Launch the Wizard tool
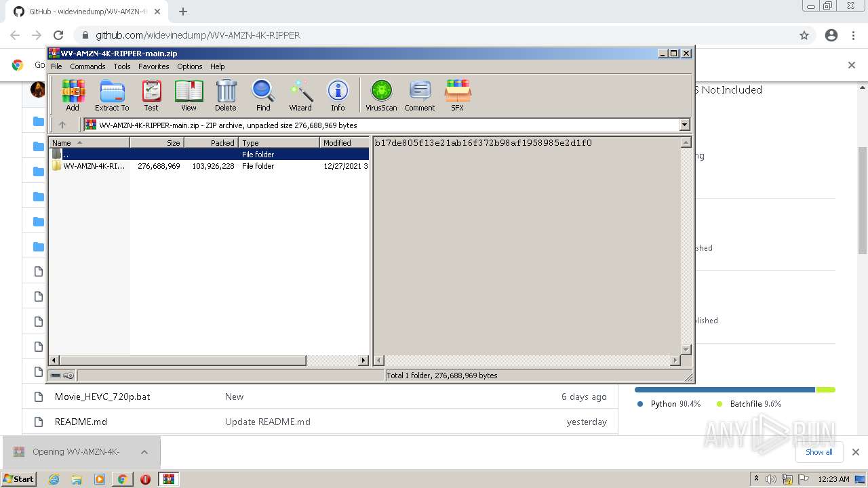Screen dimensions: 868x488 pos(300,95)
